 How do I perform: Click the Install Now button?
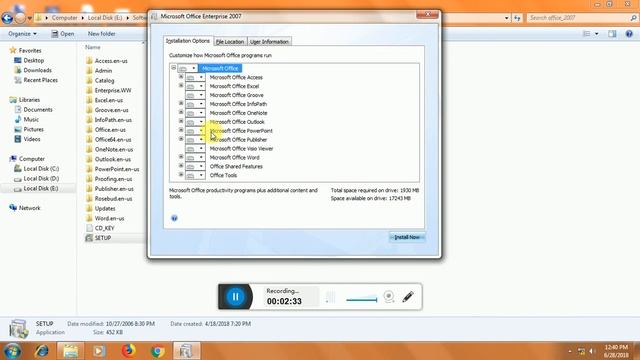[x=407, y=237]
